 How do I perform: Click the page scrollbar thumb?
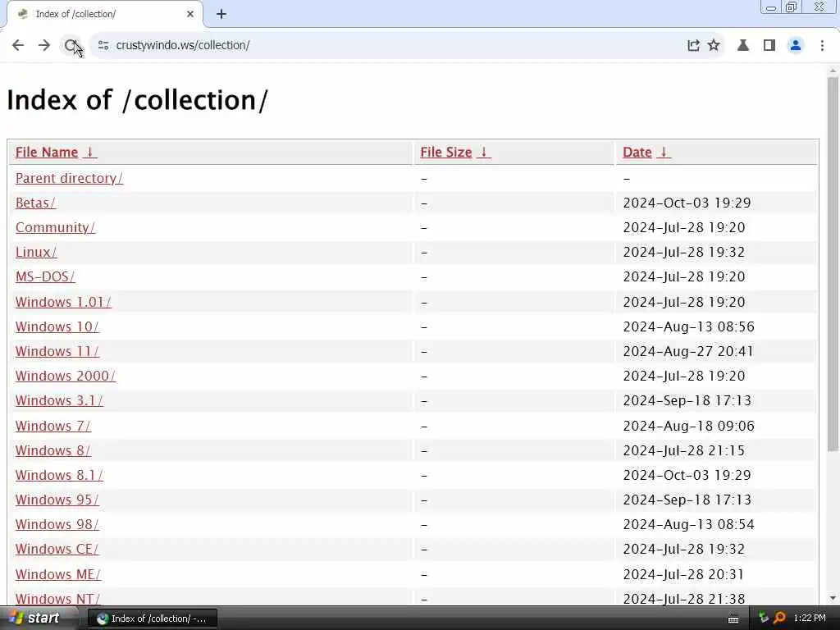833,263
